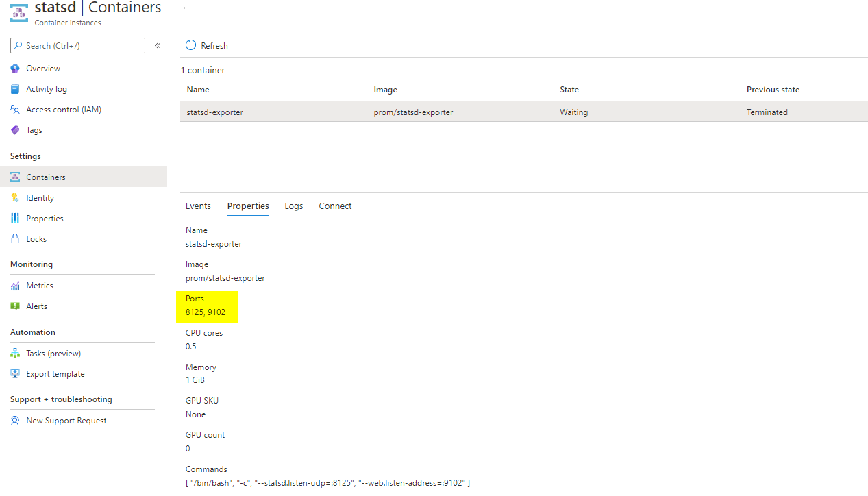868x496 pixels.
Task: Open the ellipsis menu next to Containers
Action: (181, 7)
